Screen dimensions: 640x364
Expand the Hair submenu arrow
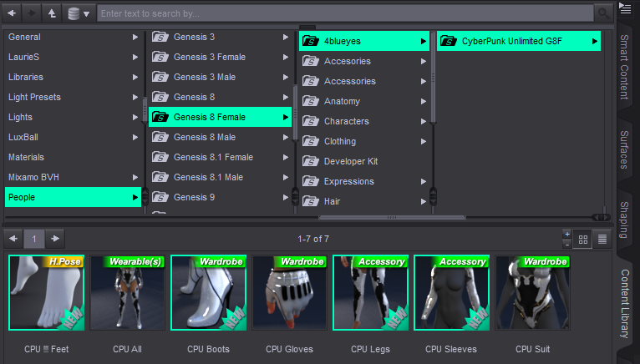point(424,201)
